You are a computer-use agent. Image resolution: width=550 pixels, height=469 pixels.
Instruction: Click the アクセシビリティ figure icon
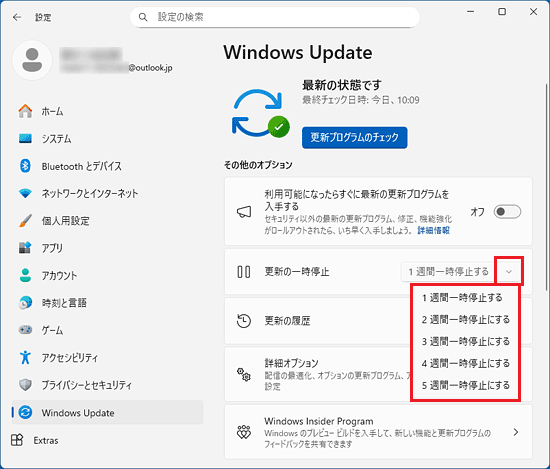pos(25,357)
